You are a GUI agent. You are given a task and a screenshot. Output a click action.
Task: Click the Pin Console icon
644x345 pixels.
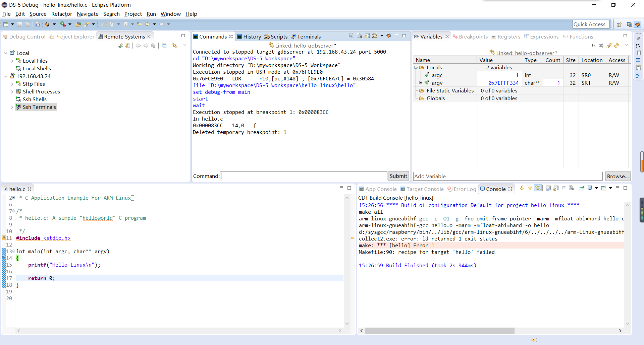(582, 188)
